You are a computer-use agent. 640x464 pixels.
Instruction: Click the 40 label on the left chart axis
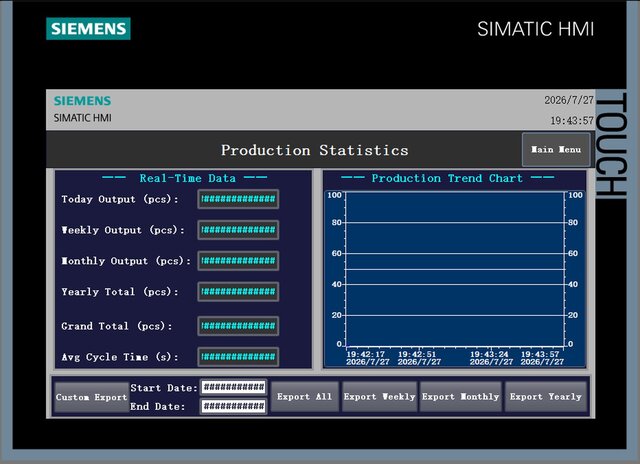[337, 284]
